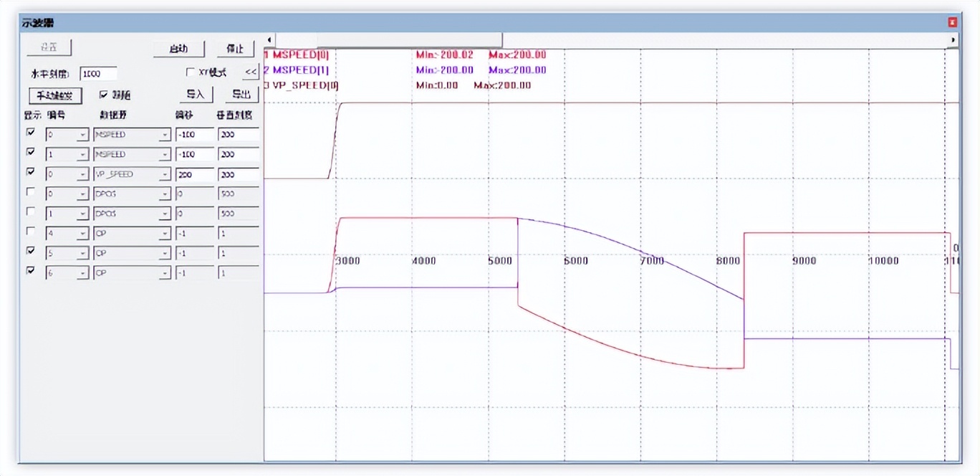Collapse the panel with the << button

250,72
